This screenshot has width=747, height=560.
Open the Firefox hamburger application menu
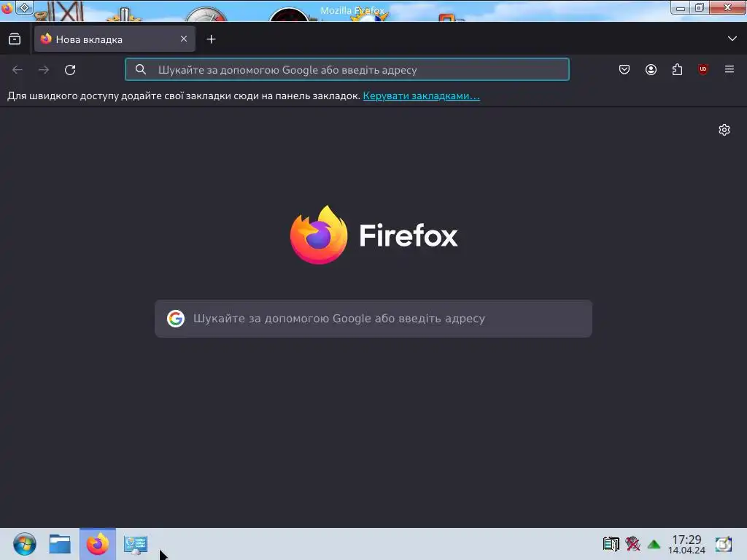click(729, 69)
